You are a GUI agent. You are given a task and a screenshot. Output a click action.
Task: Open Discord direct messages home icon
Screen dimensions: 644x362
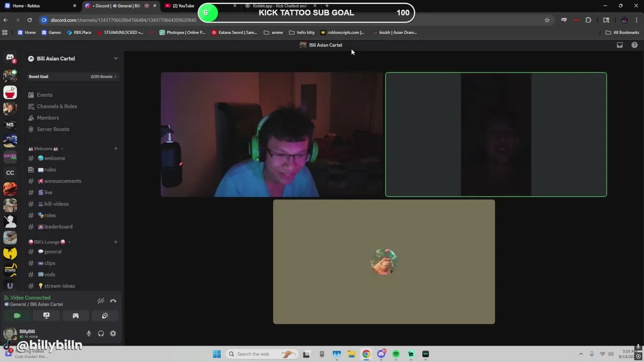coord(10,58)
